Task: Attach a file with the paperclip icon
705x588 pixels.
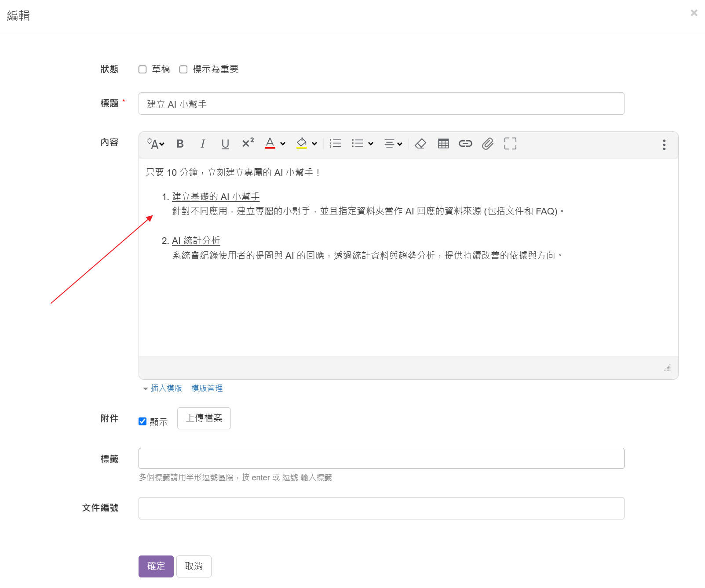Action: point(487,144)
